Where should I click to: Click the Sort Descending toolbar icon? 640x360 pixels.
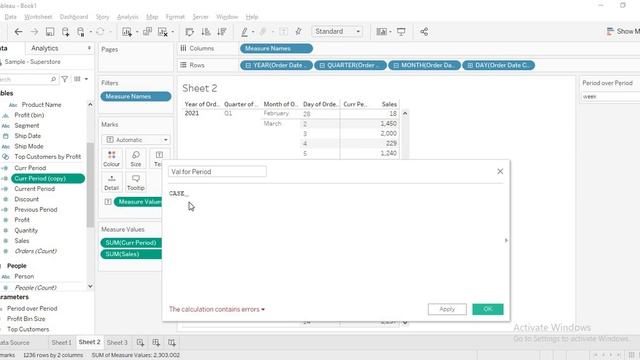pos(222,32)
